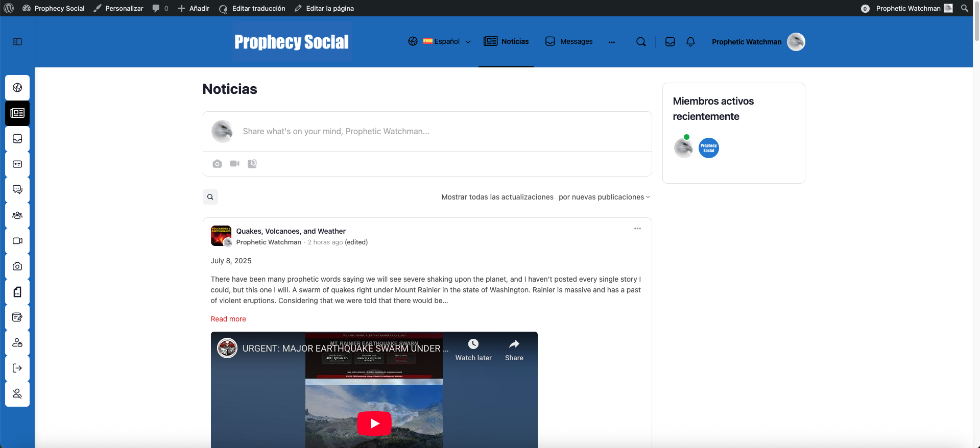
Task: Toggle the sidebar panel collapse icon
Action: point(17,42)
